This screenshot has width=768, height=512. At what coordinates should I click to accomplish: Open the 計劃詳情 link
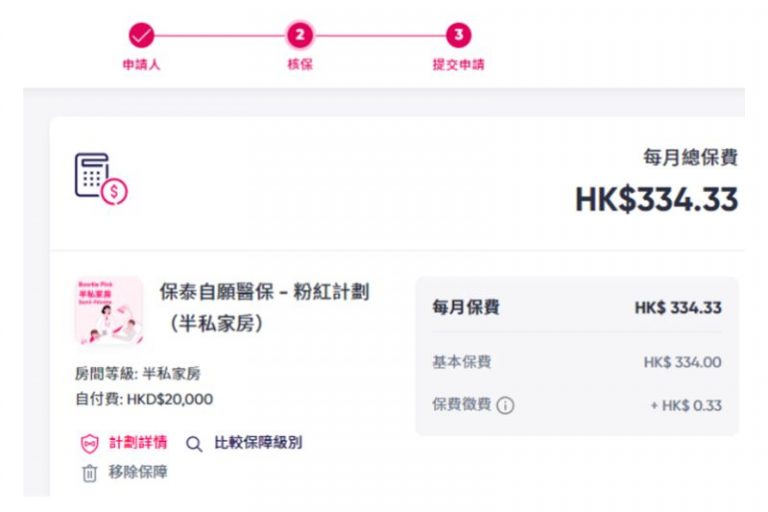(x=138, y=443)
